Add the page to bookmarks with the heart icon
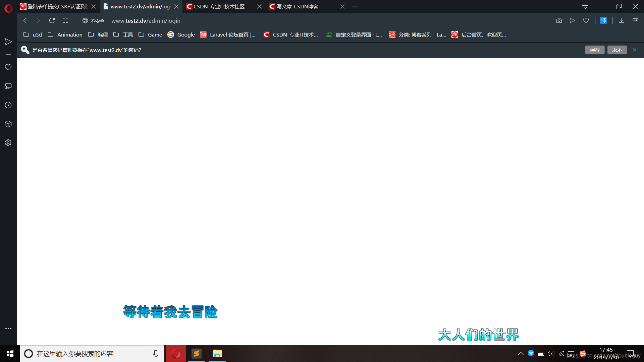This screenshot has width=644, height=362. click(586, 21)
